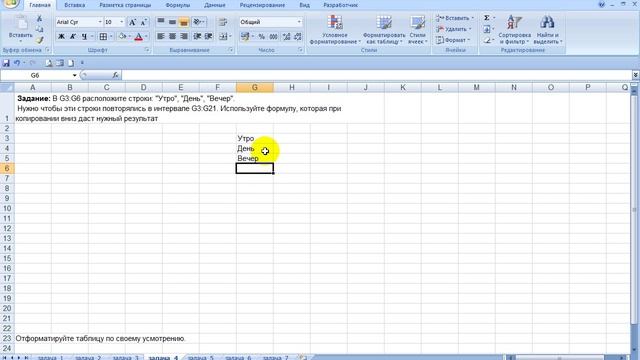Click the wrap text icon

point(223,22)
